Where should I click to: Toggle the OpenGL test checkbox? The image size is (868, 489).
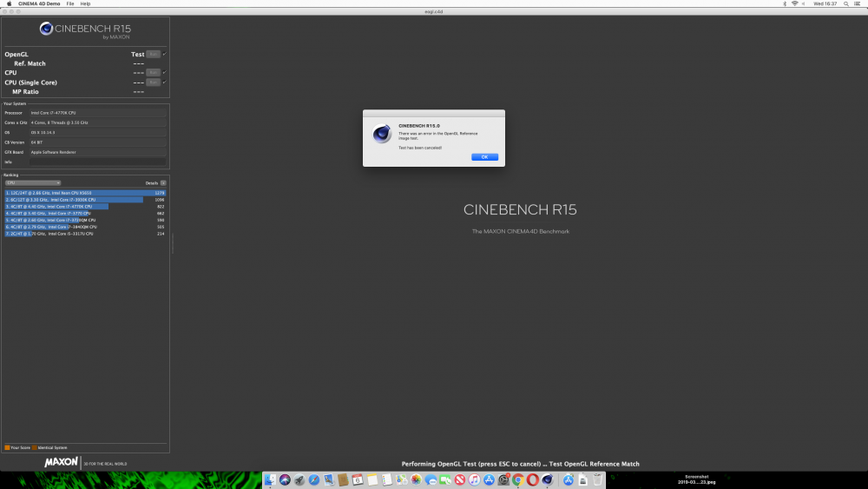(x=164, y=54)
